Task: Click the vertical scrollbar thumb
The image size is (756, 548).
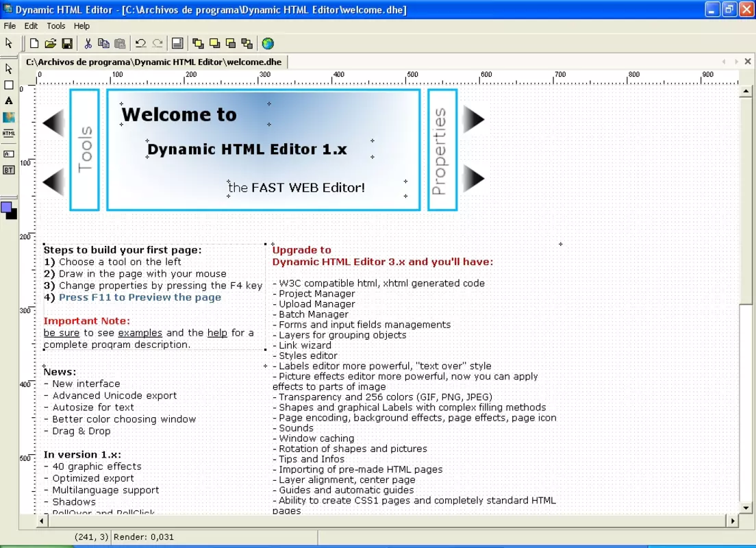Action: (746, 200)
